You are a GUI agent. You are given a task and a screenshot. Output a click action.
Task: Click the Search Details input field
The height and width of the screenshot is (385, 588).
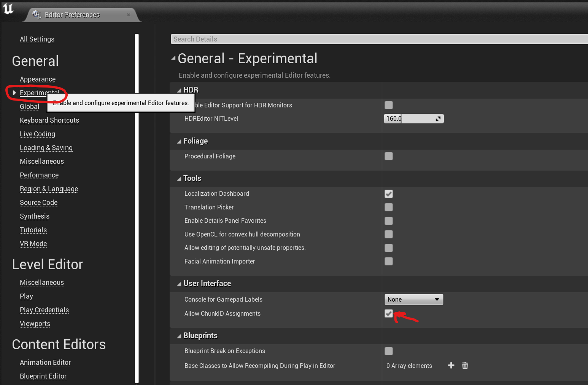(x=379, y=39)
